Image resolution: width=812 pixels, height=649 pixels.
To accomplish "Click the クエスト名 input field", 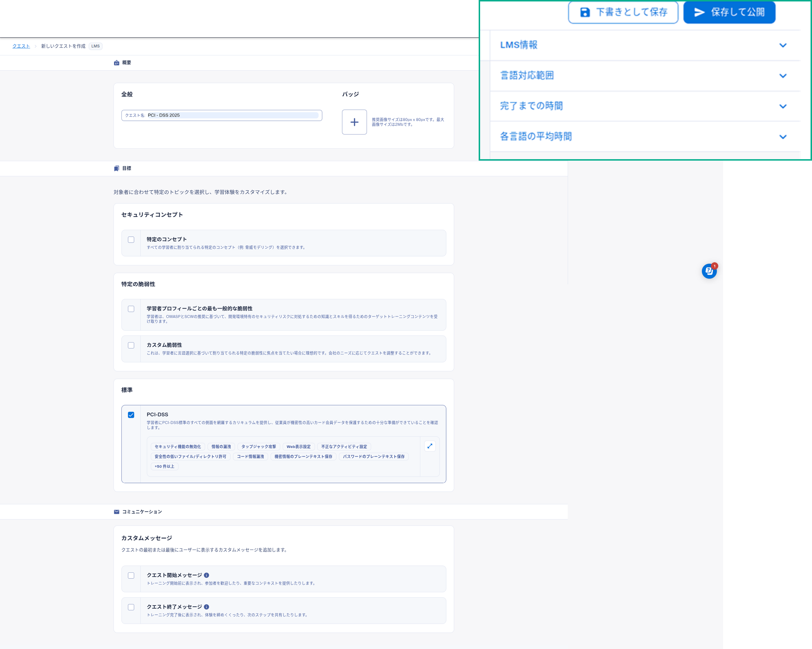I will [222, 115].
